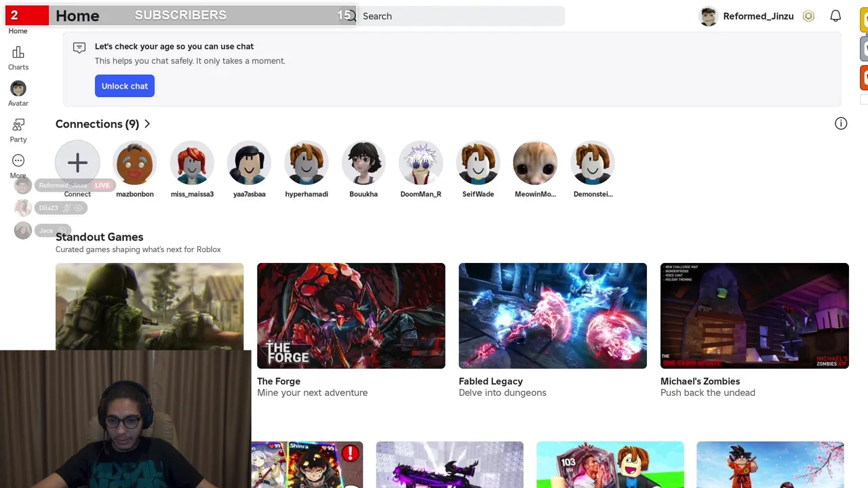Click the Connections info icon
868x488 pixels.
coord(841,123)
